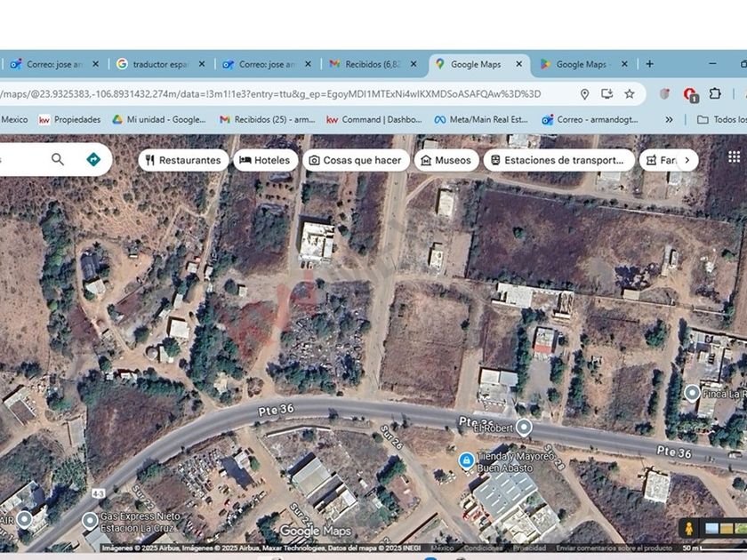Screen dimensions: 747x560
Task: Filter map by 'Restaurantes' chip
Action: (x=183, y=160)
